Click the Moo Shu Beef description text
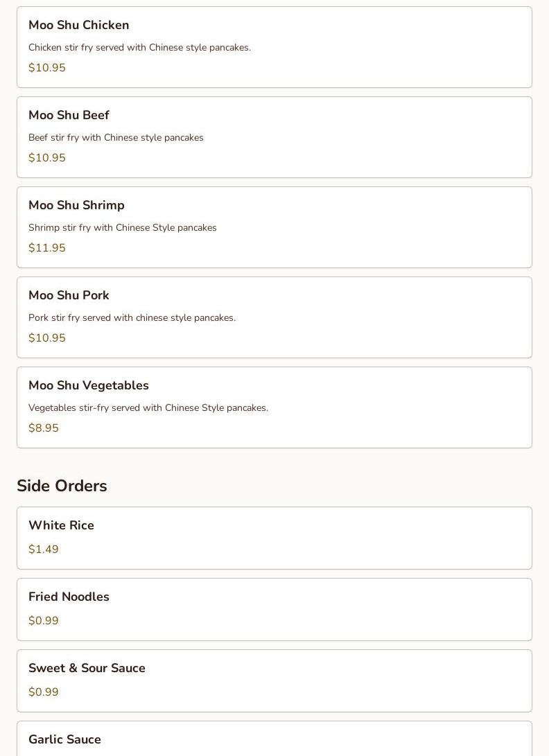The image size is (549, 756). pyautogui.click(x=116, y=138)
